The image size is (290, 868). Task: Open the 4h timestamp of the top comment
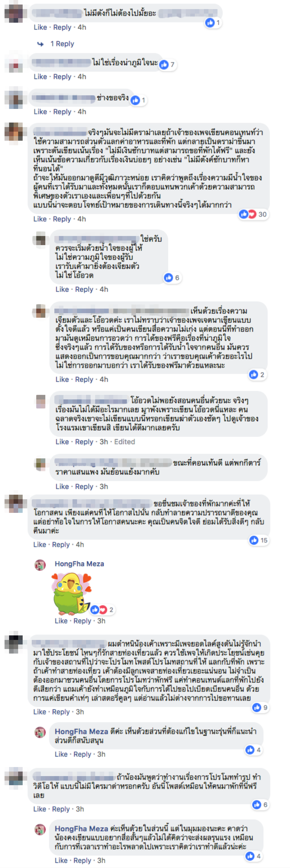pos(82,27)
